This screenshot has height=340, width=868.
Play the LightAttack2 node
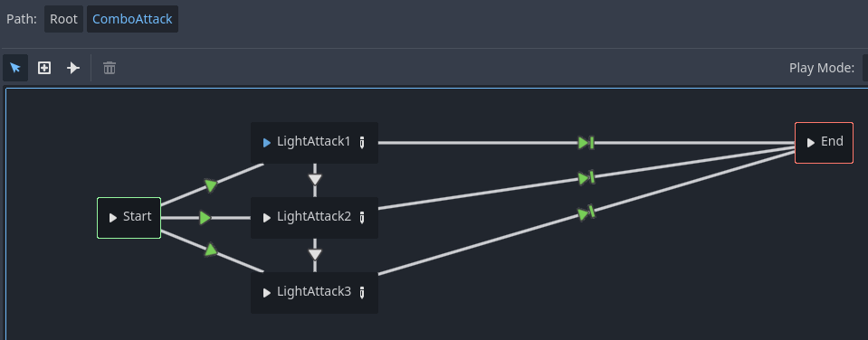tap(267, 218)
